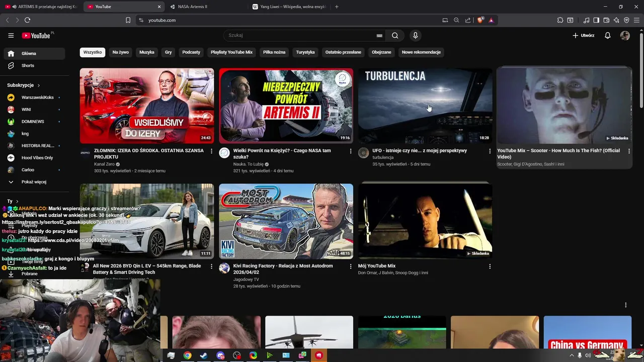Viewport: 644px width, 362px height.
Task: Select the Obejrzane filter chip
Action: click(381, 52)
